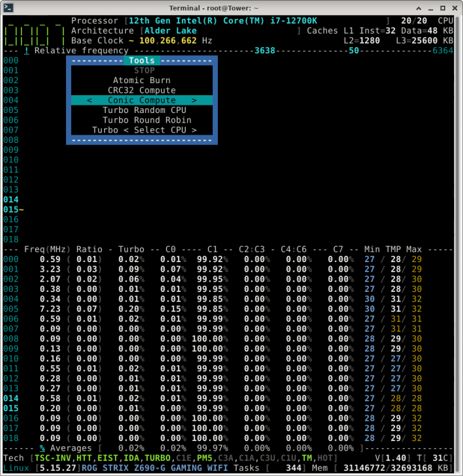463x476 pixels.
Task: Click the TM tech flag
Action: coord(307,458)
